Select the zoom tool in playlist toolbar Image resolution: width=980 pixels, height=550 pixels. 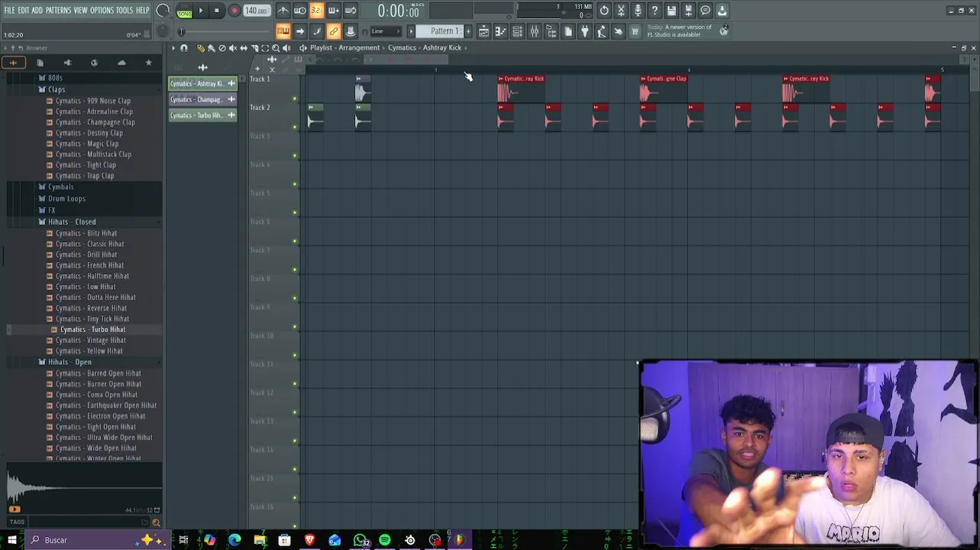[276, 47]
